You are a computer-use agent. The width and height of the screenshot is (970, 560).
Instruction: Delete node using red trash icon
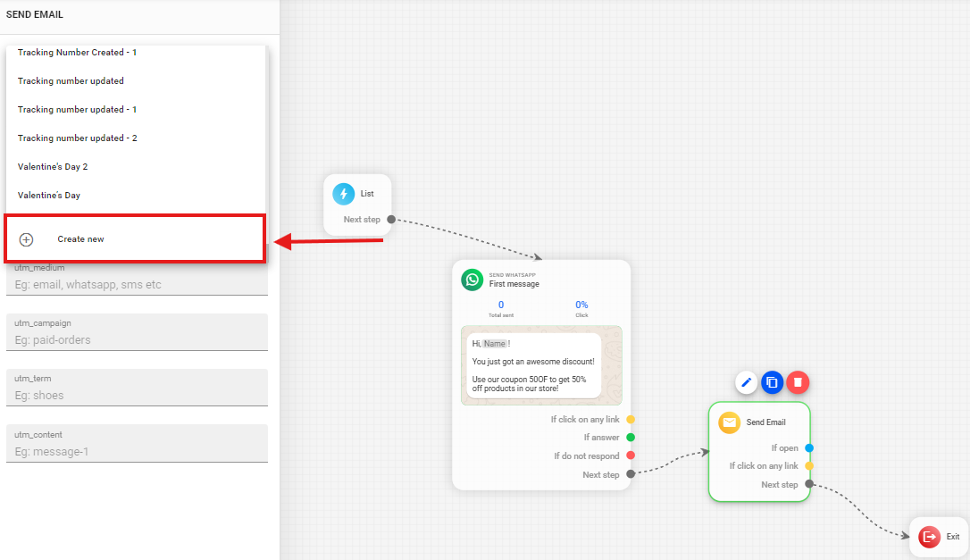click(x=798, y=382)
